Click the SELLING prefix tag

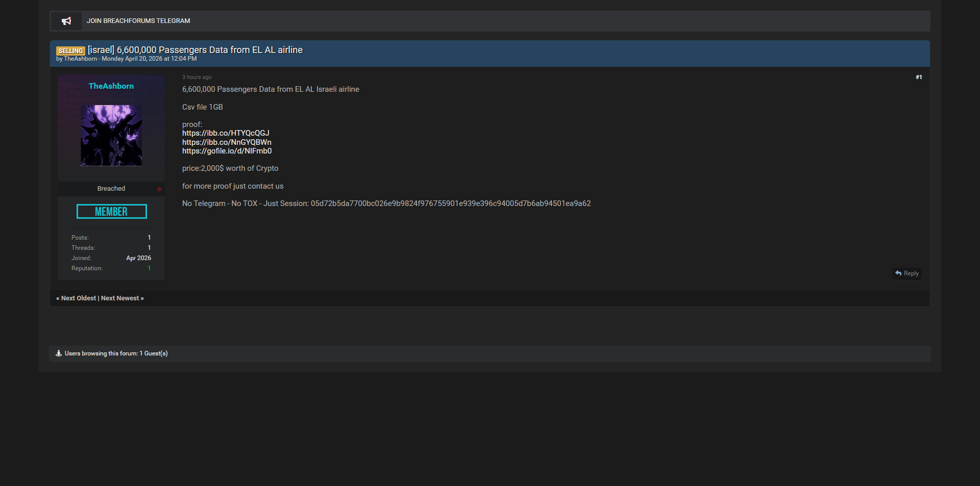tap(70, 50)
